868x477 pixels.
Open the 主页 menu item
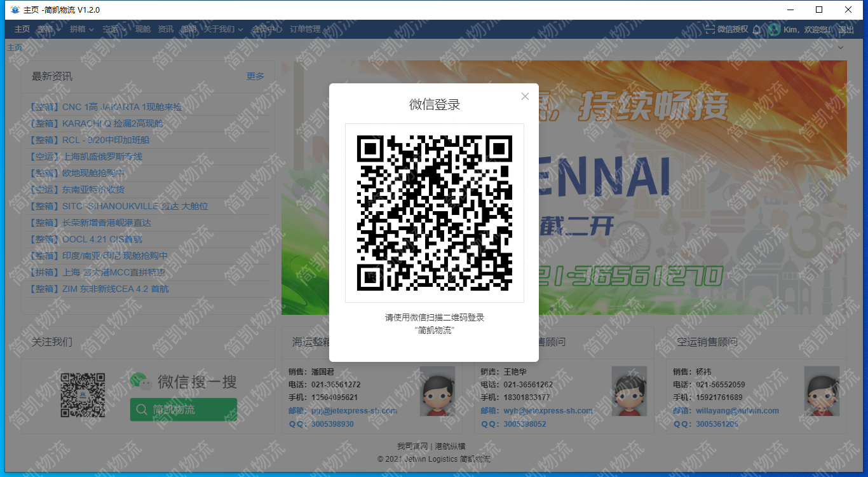click(x=22, y=29)
